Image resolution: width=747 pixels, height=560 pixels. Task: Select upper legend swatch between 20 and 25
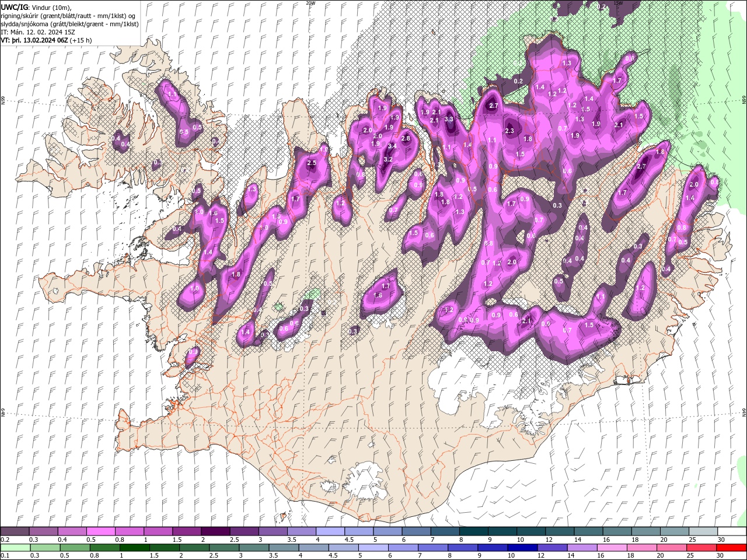(673, 531)
